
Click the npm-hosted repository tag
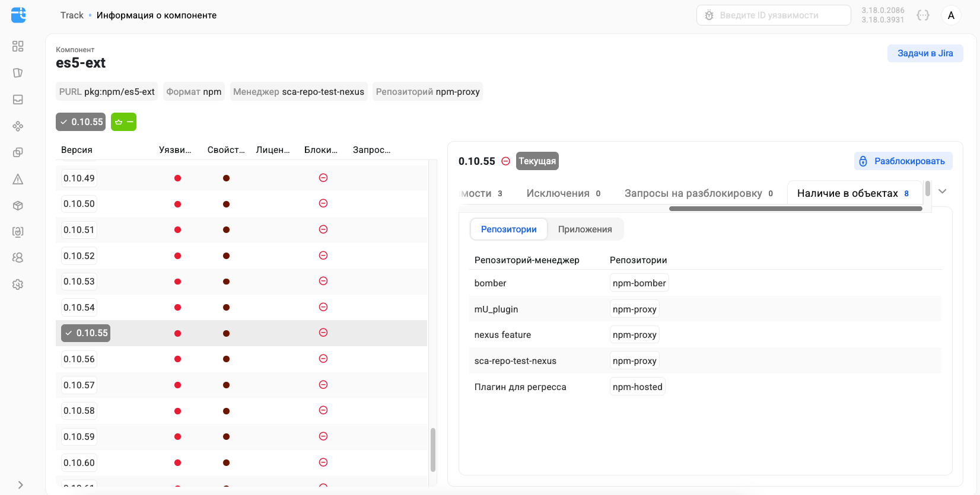pos(637,387)
